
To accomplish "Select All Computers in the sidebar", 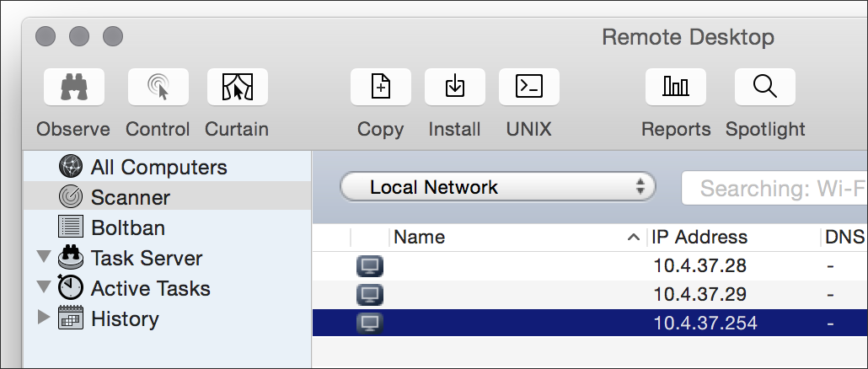I will (x=167, y=167).
